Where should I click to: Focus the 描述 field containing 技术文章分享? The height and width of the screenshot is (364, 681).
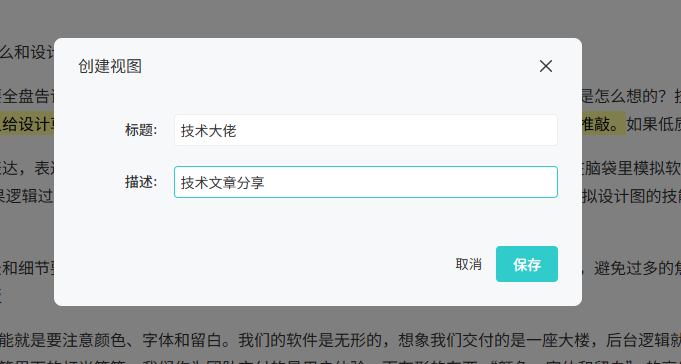coord(366,182)
